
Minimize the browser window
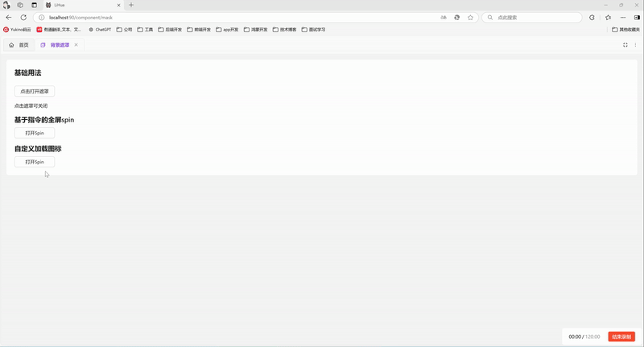point(606,5)
